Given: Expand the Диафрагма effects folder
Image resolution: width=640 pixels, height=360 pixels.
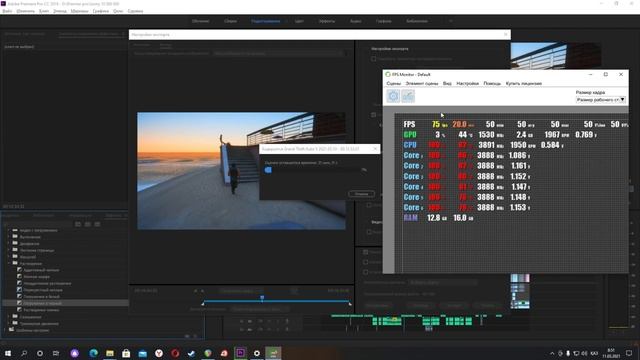Looking at the screenshot, I should click(9, 244).
